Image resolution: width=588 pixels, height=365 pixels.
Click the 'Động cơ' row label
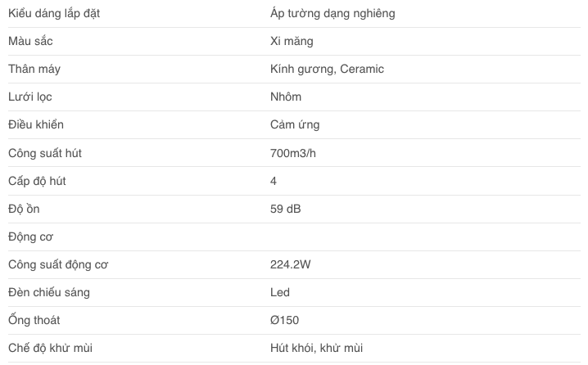tap(31, 237)
